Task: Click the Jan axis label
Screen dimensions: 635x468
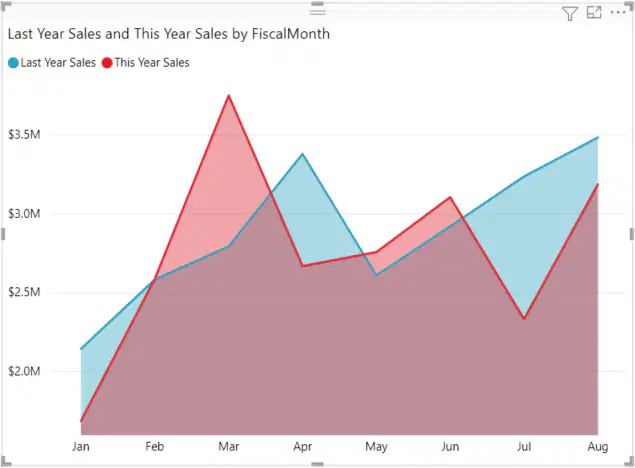Action: tap(81, 447)
